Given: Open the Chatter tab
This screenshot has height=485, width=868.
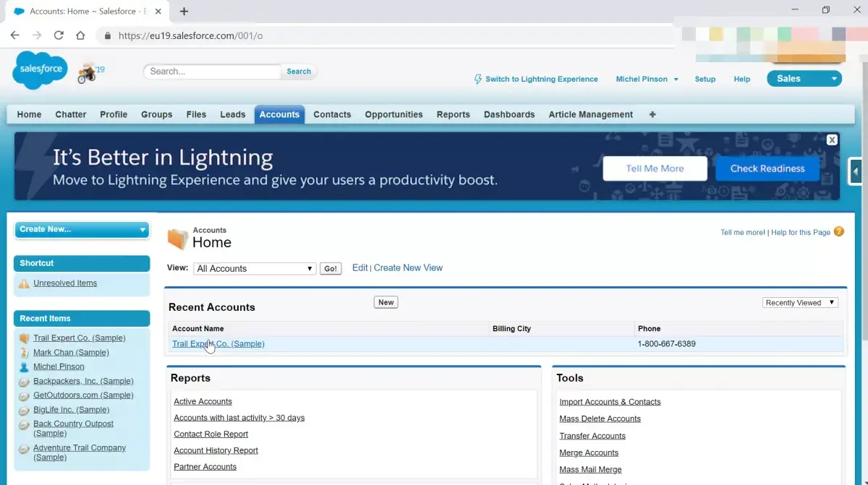Looking at the screenshot, I should 71,114.
